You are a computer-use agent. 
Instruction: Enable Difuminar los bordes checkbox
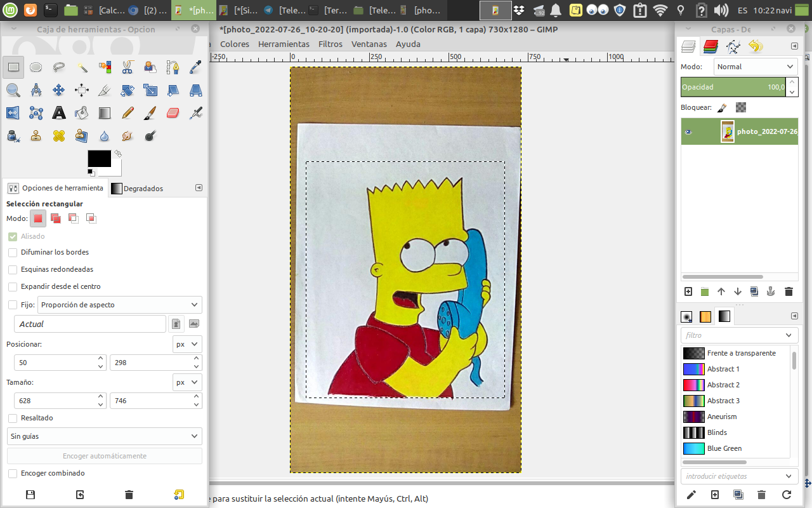tap(13, 252)
